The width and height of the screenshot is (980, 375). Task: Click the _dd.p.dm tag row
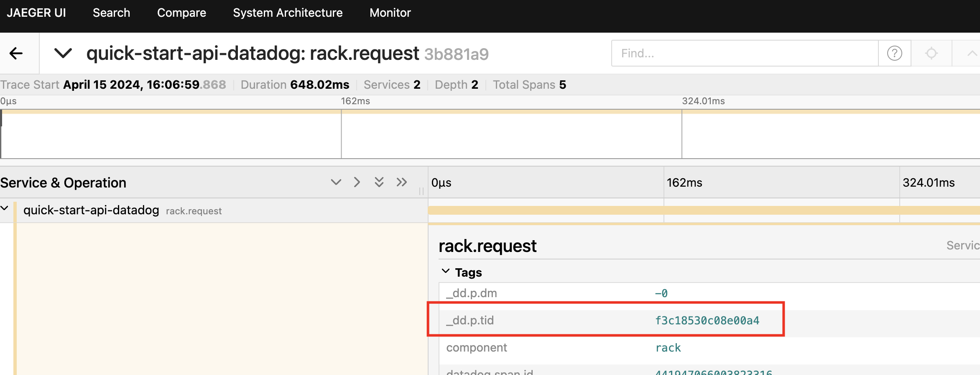pyautogui.click(x=709, y=293)
